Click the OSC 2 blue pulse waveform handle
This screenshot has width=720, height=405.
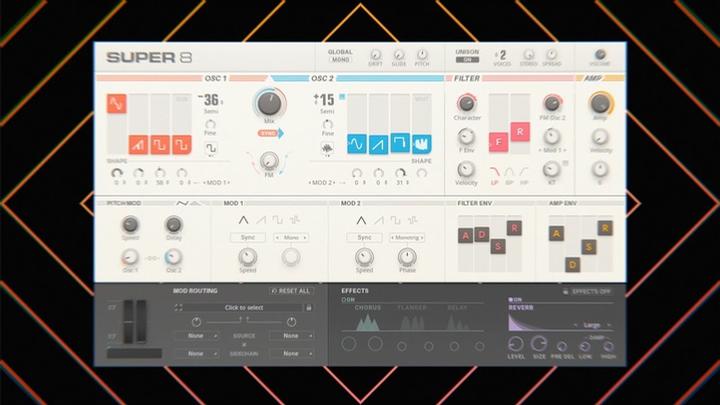pyautogui.click(x=400, y=143)
